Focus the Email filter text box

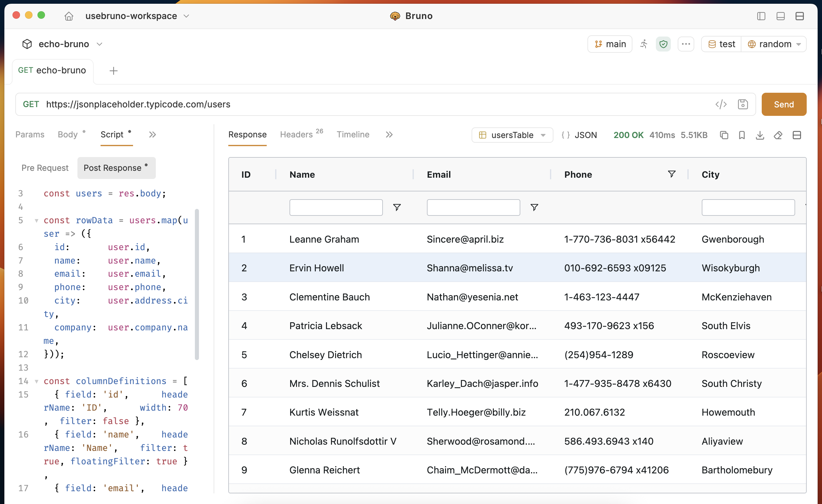point(473,207)
